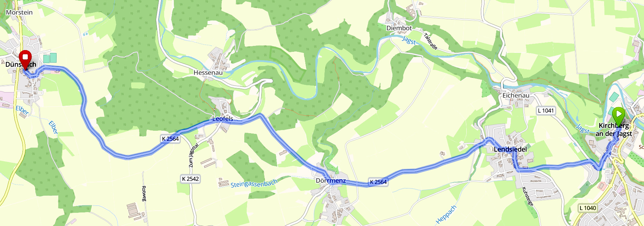
Task: Click the green route start marker
Action: (618, 115)
